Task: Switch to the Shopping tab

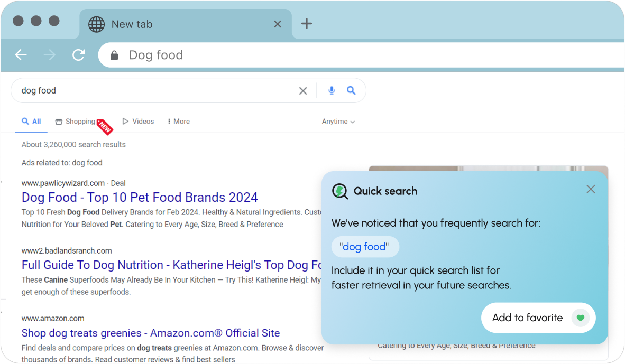Action: pyautogui.click(x=75, y=122)
